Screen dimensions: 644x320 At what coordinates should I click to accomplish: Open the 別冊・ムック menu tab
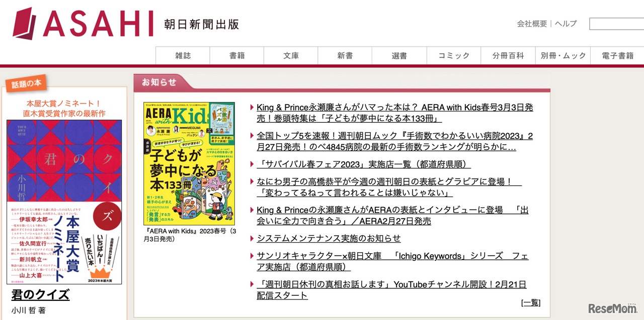coord(563,56)
